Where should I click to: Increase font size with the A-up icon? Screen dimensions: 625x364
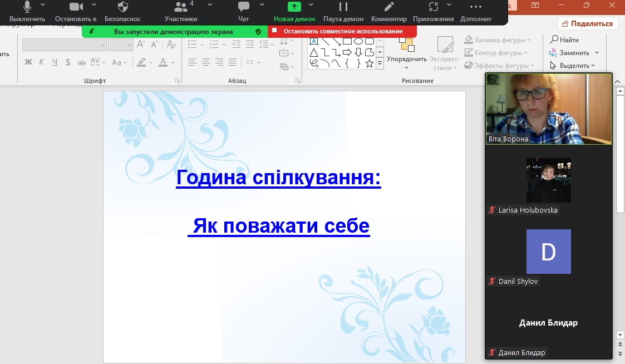click(141, 45)
